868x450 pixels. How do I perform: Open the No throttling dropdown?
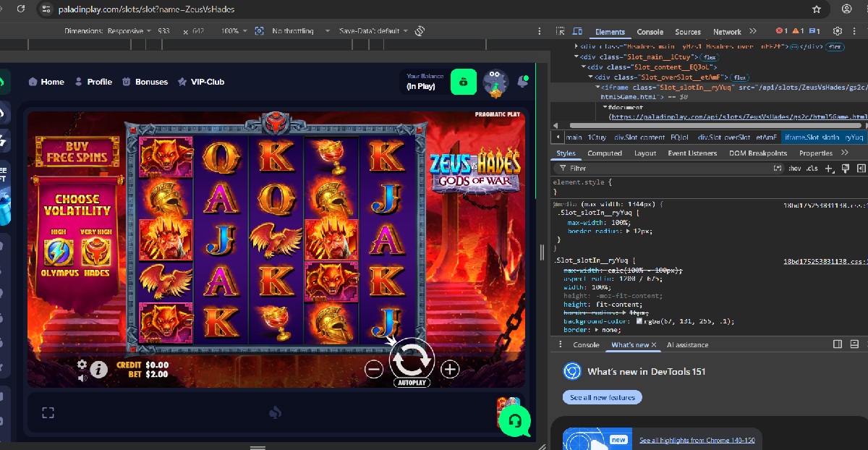click(x=300, y=31)
